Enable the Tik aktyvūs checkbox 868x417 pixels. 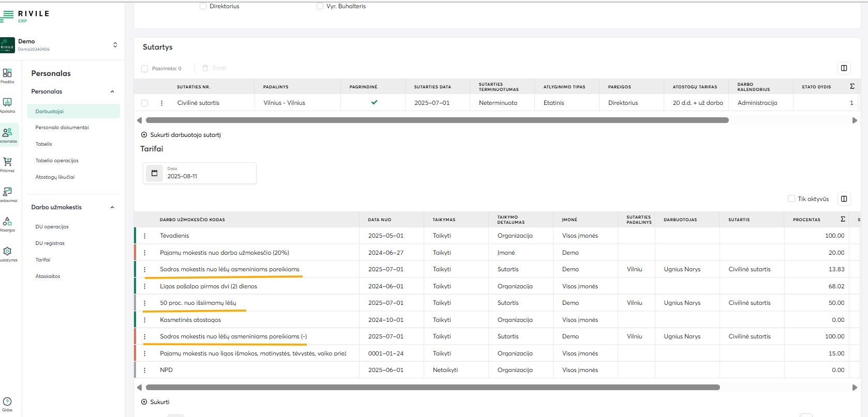pos(791,198)
